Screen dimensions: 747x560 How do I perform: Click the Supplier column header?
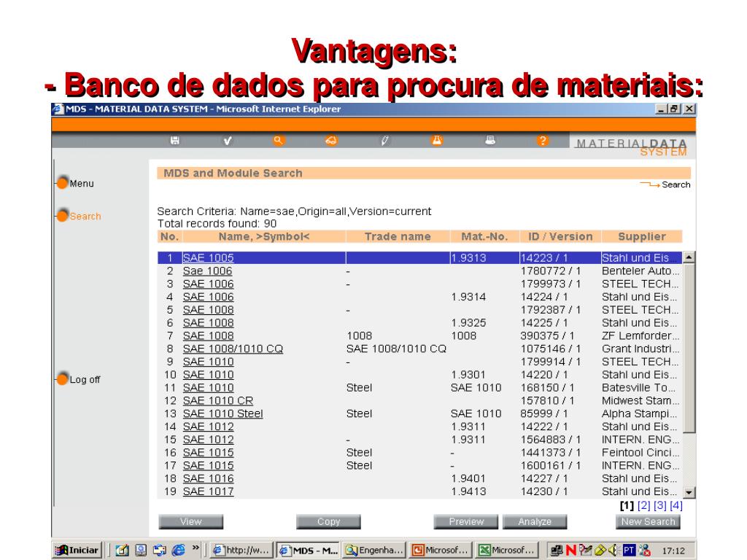pyautogui.click(x=642, y=237)
